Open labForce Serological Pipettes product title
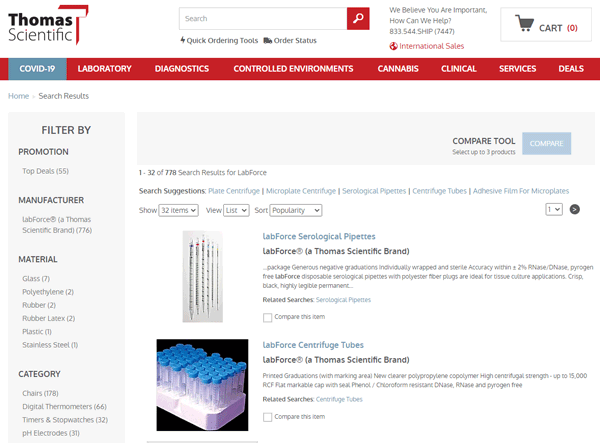Viewport: 600px width, 443px height. (319, 236)
